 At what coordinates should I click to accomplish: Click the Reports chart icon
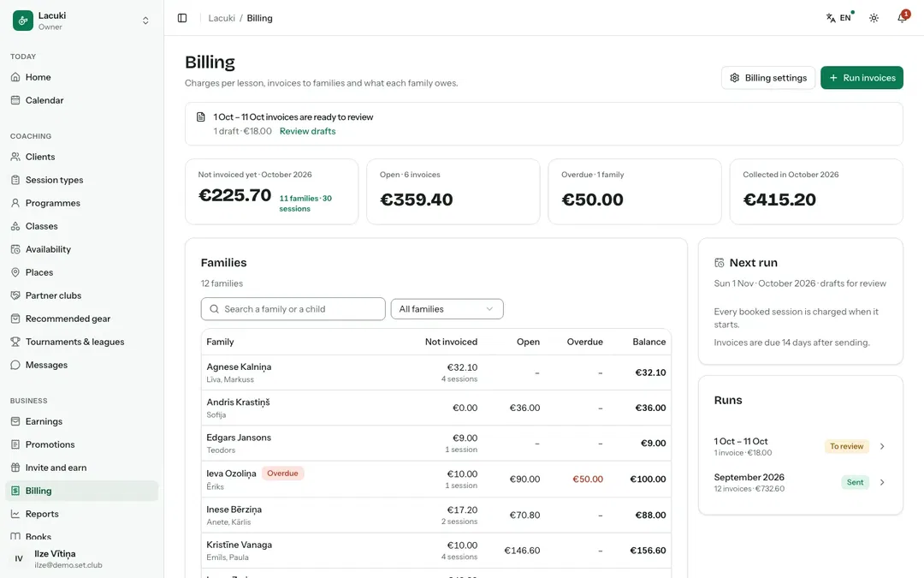[15, 514]
